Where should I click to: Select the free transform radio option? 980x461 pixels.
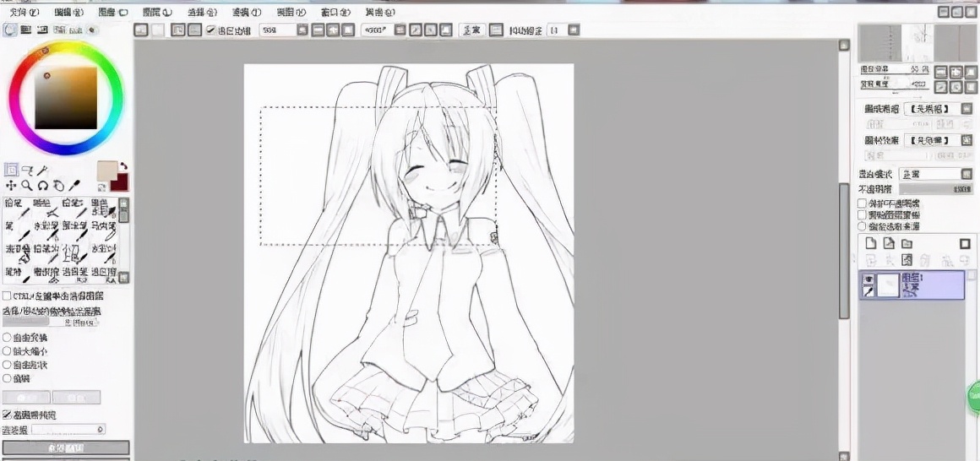click(8, 337)
